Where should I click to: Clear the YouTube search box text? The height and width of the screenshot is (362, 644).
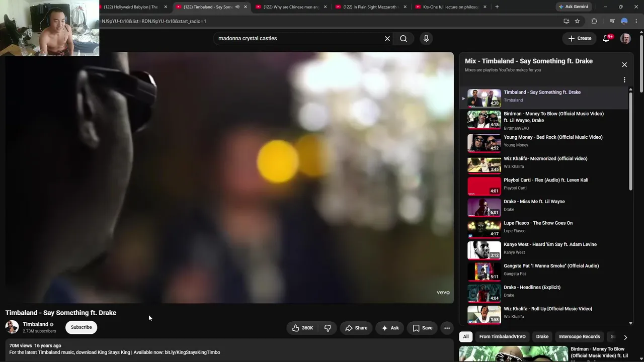click(387, 38)
